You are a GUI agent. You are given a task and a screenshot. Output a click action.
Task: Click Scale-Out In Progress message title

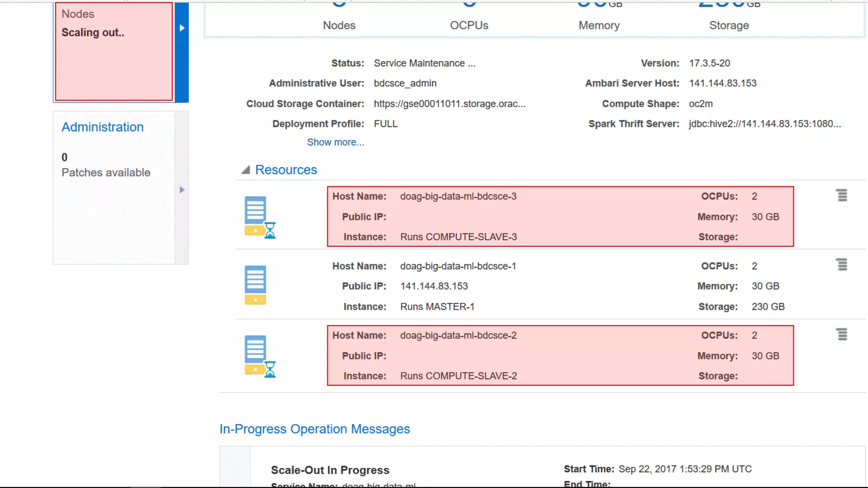tap(330, 470)
